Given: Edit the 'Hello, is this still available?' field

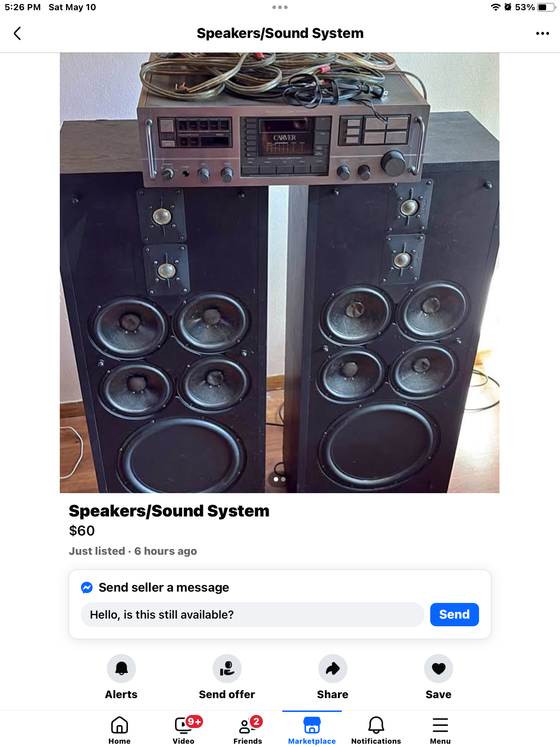Looking at the screenshot, I should tap(252, 615).
